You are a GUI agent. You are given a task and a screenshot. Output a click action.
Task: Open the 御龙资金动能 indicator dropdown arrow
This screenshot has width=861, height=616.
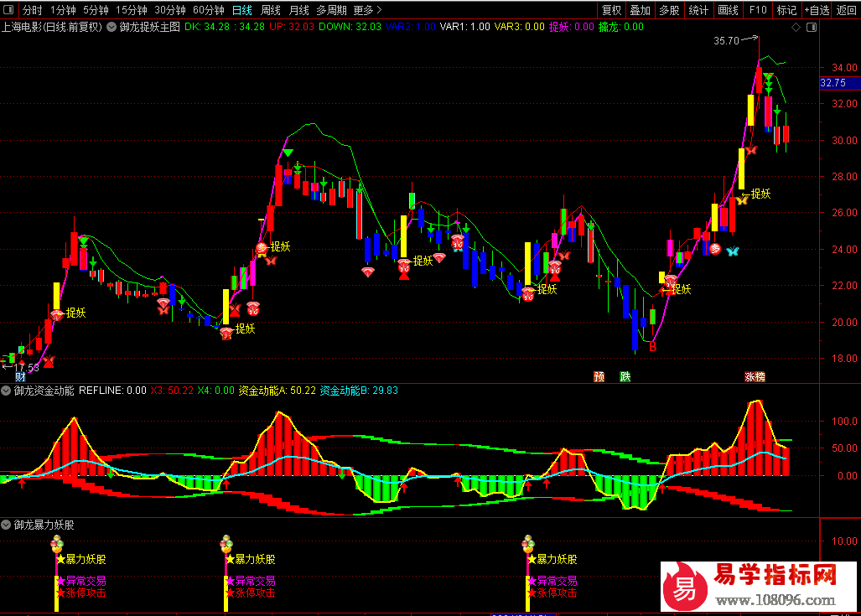[6, 391]
